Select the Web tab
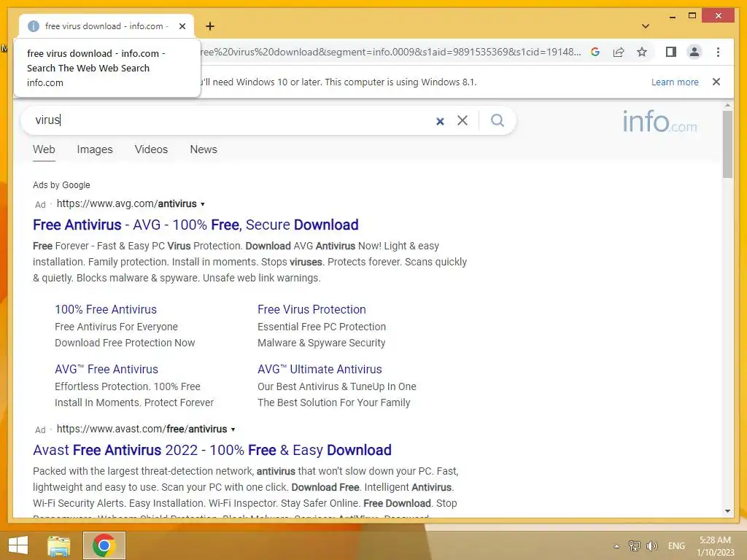The image size is (747, 560). click(44, 149)
